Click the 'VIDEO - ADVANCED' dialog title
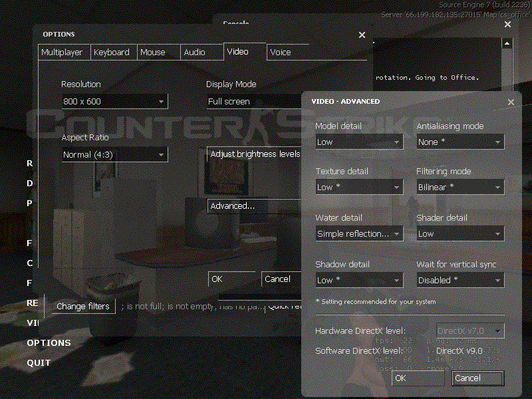The image size is (532, 399). point(346,102)
